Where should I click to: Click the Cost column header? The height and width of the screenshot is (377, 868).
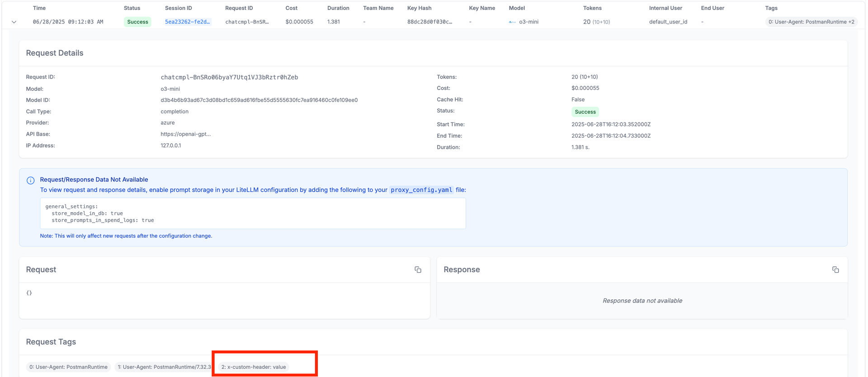pyautogui.click(x=291, y=8)
